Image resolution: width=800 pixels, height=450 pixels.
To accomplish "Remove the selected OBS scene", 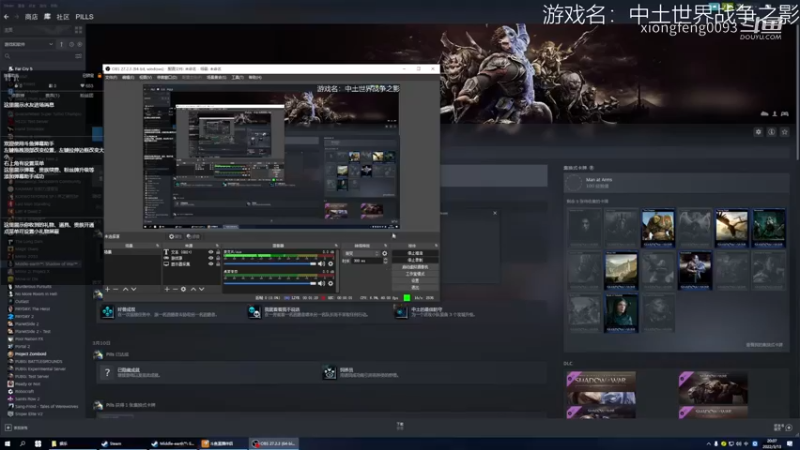I will pos(116,289).
